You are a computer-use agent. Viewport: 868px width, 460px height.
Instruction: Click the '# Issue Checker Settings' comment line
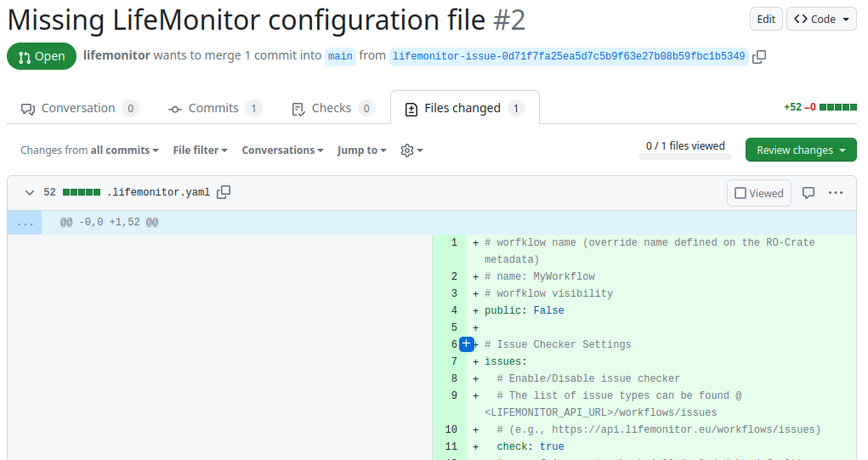(x=558, y=344)
